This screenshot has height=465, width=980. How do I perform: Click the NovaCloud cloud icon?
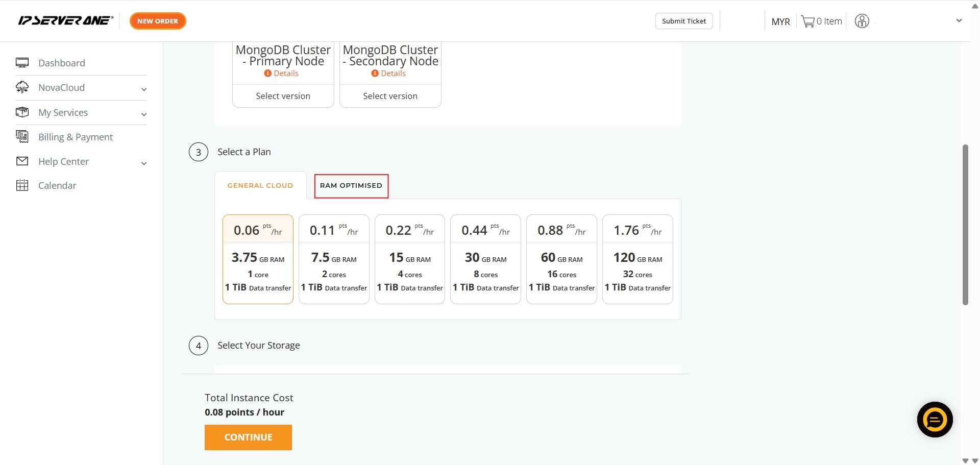point(22,87)
